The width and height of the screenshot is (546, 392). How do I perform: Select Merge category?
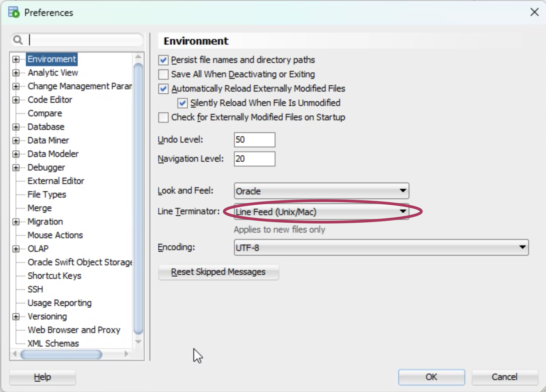[x=40, y=208]
